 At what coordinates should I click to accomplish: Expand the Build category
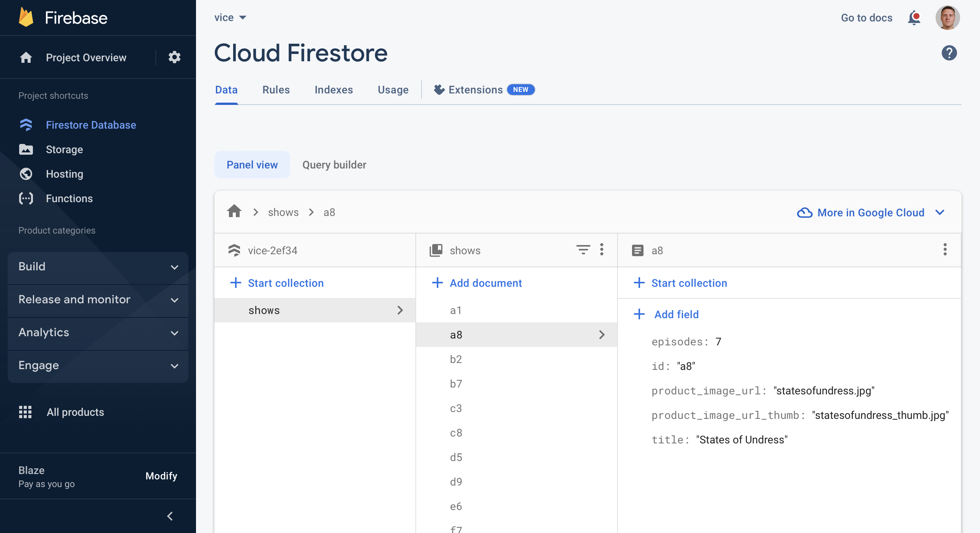98,266
